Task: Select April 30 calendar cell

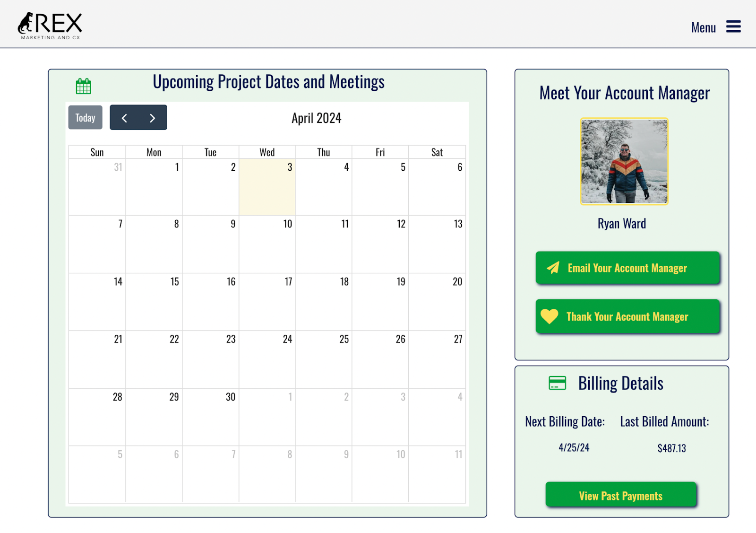Action: 211,417
